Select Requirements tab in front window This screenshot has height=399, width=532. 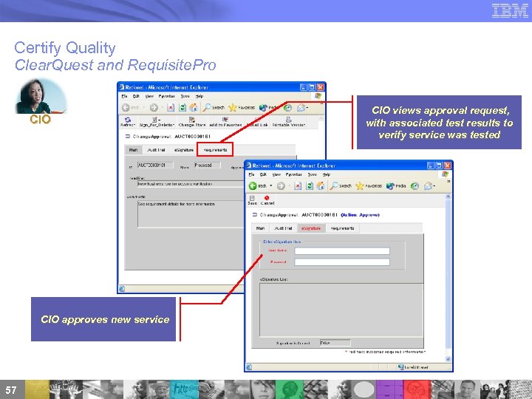pyautogui.click(x=342, y=228)
